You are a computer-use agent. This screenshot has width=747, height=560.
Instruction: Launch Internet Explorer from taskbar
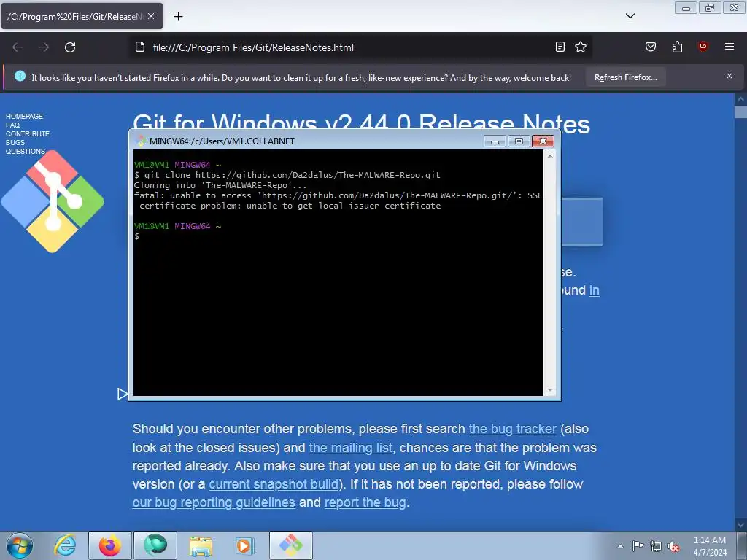click(x=65, y=545)
